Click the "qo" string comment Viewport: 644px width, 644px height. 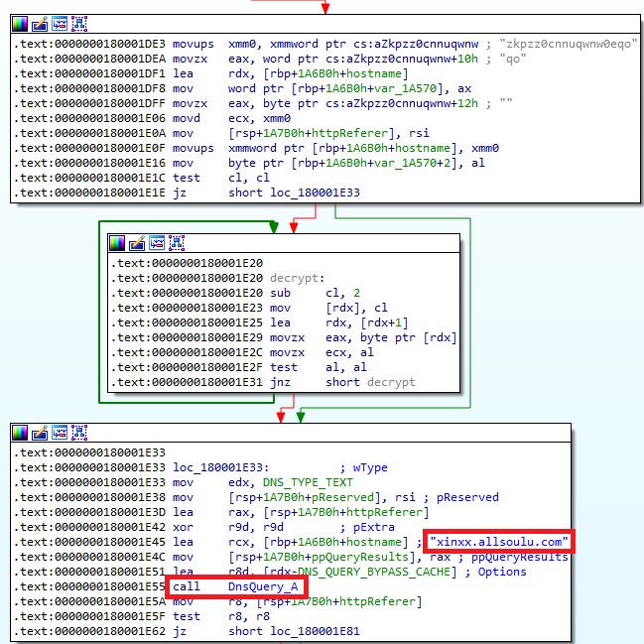coord(513,59)
